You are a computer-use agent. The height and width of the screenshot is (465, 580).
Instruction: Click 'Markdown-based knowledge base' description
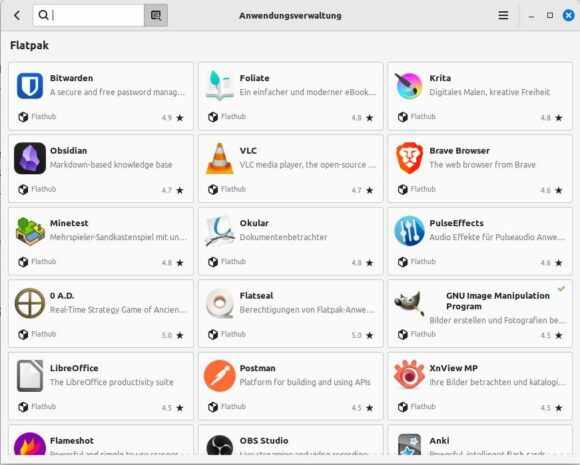(111, 165)
